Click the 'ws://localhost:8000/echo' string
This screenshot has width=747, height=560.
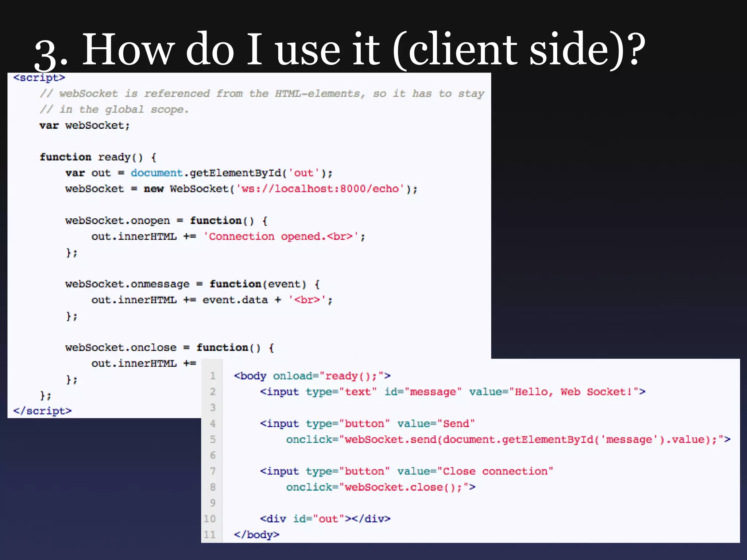(321, 189)
